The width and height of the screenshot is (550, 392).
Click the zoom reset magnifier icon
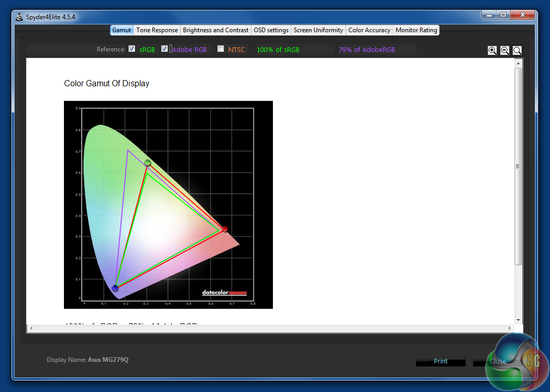[517, 50]
